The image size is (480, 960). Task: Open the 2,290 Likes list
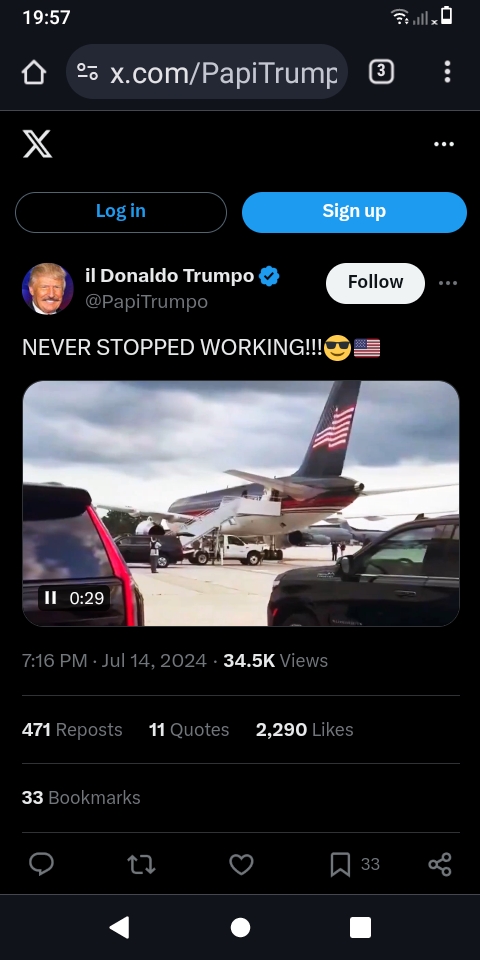304,730
